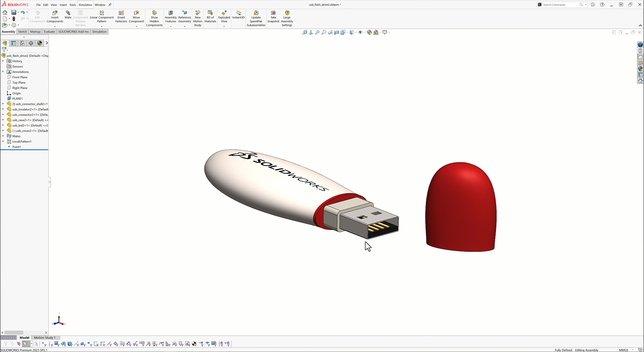The width and height of the screenshot is (644, 352).
Task: Click Edit Appearance color sphere icon
Action: coord(369,33)
